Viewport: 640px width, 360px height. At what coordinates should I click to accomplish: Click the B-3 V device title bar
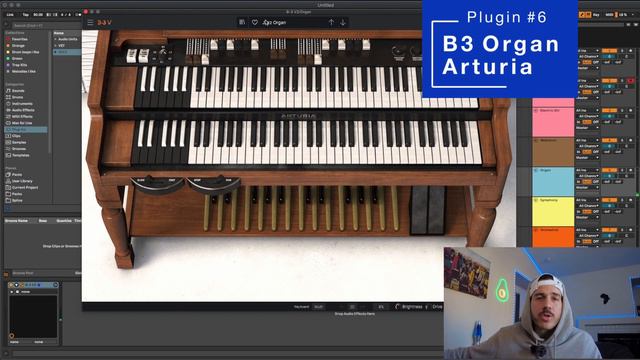(33, 284)
